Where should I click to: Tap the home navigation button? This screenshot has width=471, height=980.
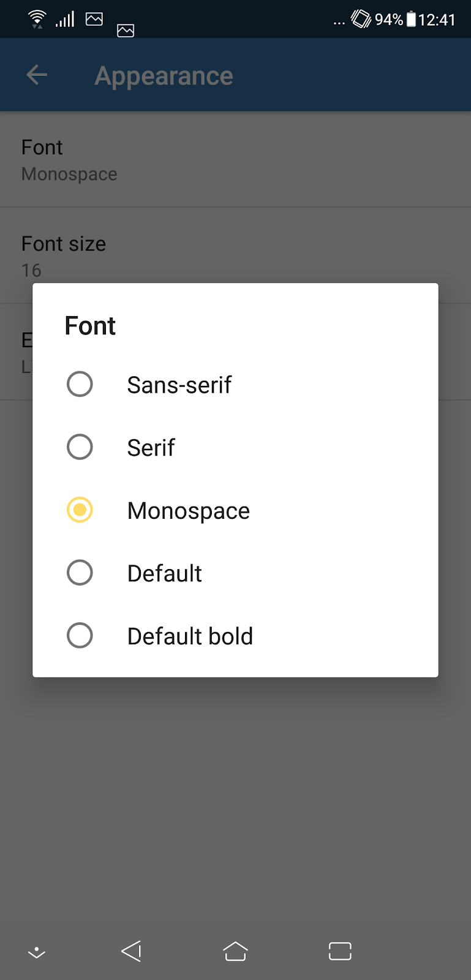pos(235,951)
